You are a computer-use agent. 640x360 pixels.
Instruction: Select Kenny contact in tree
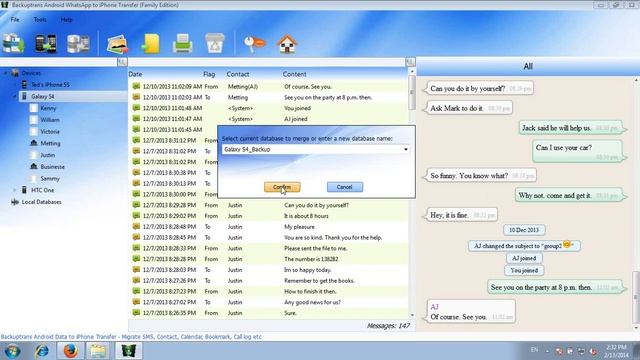pos(48,108)
